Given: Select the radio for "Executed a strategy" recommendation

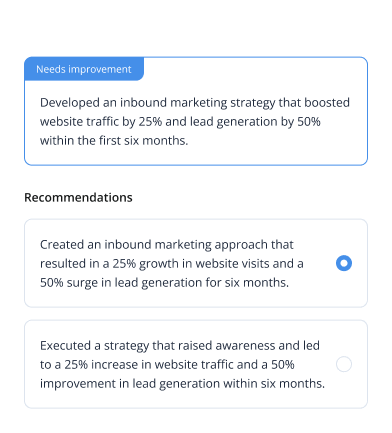Looking at the screenshot, I should pyautogui.click(x=344, y=364).
